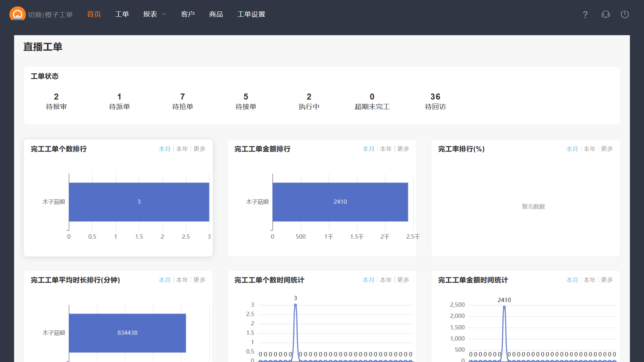The width and height of the screenshot is (644, 362).
Task: Click the blue bar showing 834438
Action: pos(127,333)
